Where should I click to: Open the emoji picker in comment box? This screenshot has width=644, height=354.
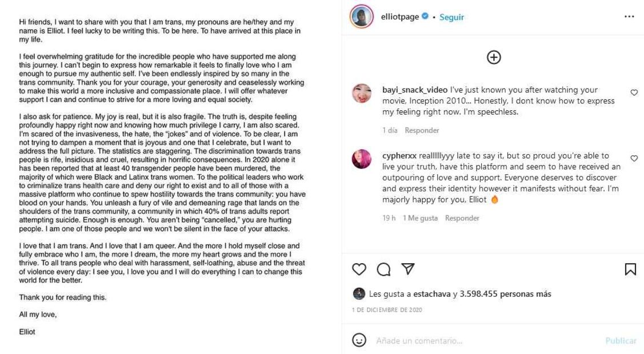point(359,340)
